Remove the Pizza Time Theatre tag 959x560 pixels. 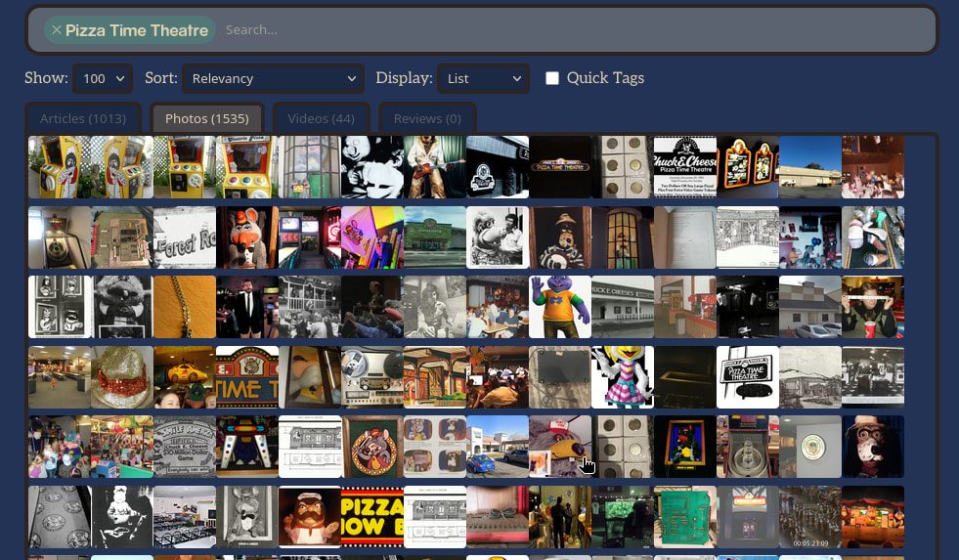coord(57,30)
